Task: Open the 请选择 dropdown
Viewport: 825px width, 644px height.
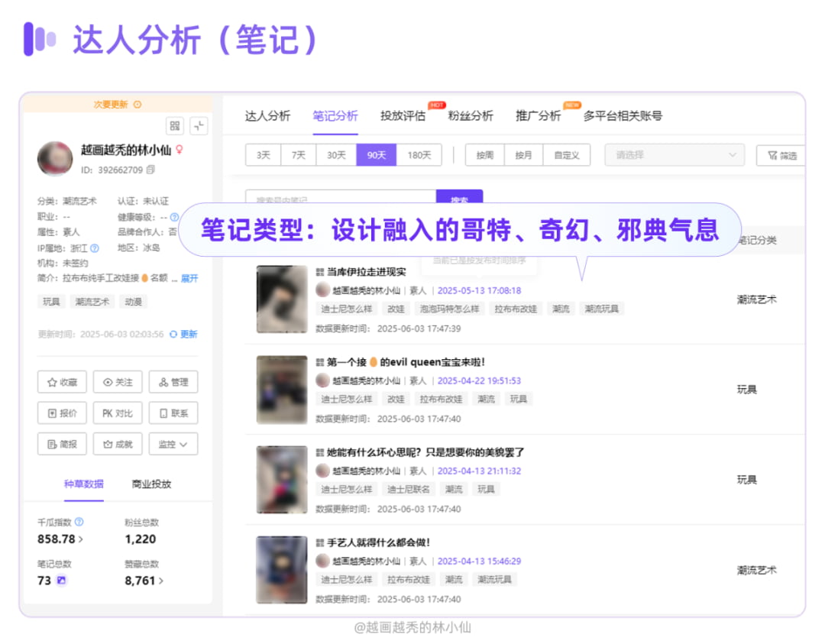Action: (x=675, y=155)
